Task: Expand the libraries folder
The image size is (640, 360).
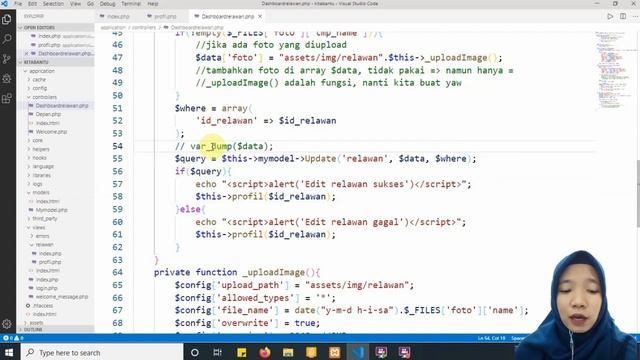Action: (x=42, y=176)
